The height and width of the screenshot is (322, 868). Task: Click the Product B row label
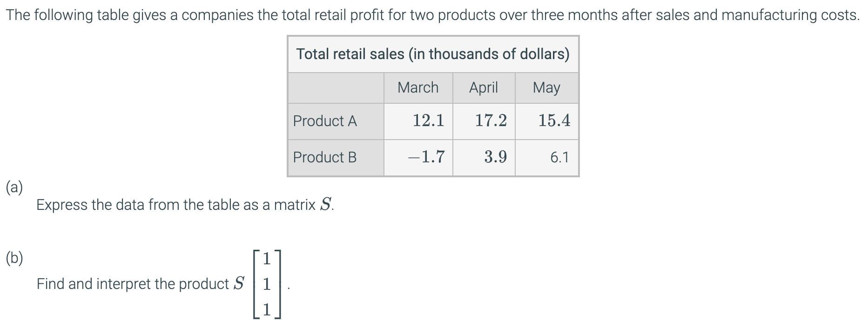point(325,157)
